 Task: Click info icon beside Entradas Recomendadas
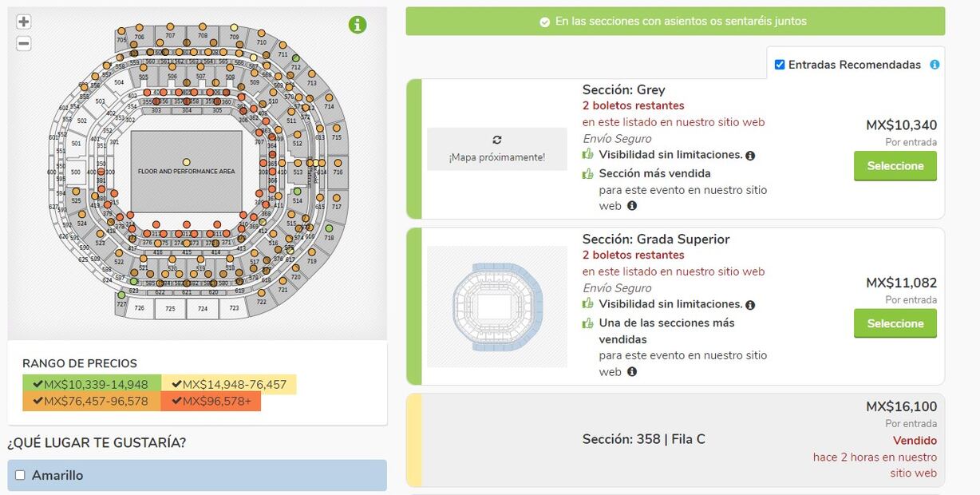(935, 65)
